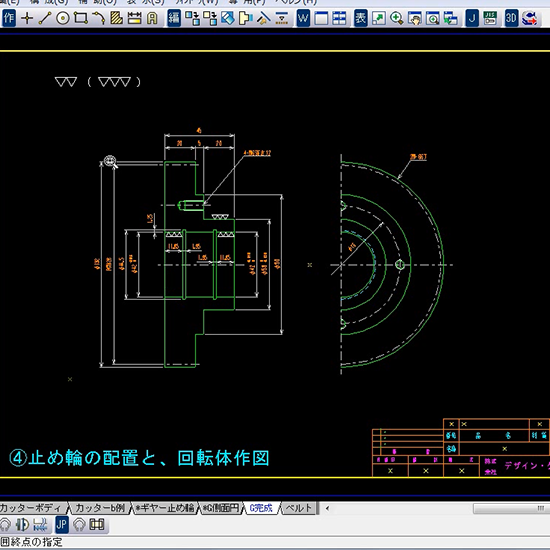The image size is (550, 550).
Task: Switch to the *ギヤー止め輪 sheet tab
Action: pos(165,508)
